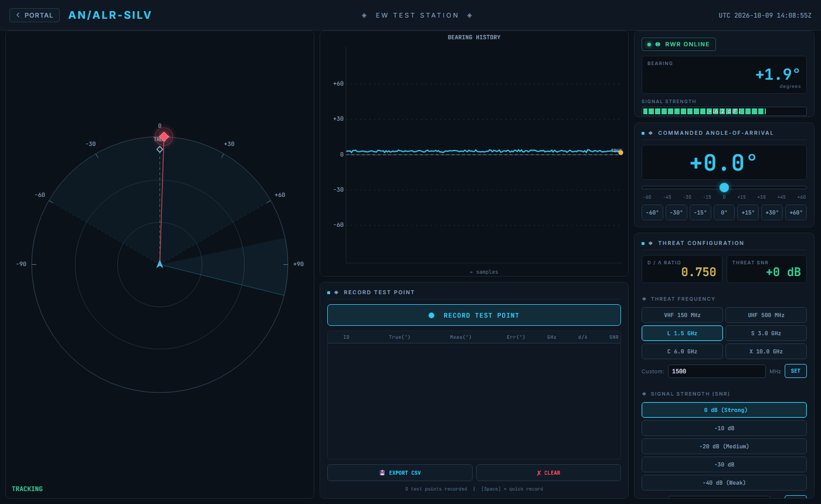Select VHF 150 MHz threat frequency
Screen dimensions: 821x504
click(682, 315)
